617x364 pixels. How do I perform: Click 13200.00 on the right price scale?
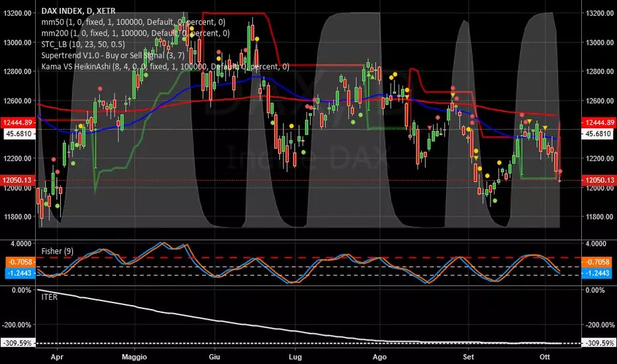[600, 13]
